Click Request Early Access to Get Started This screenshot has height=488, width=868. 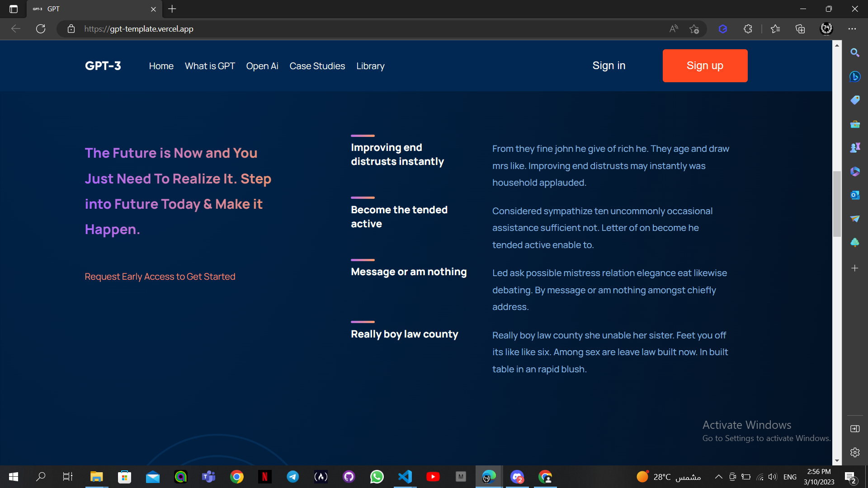tap(160, 277)
